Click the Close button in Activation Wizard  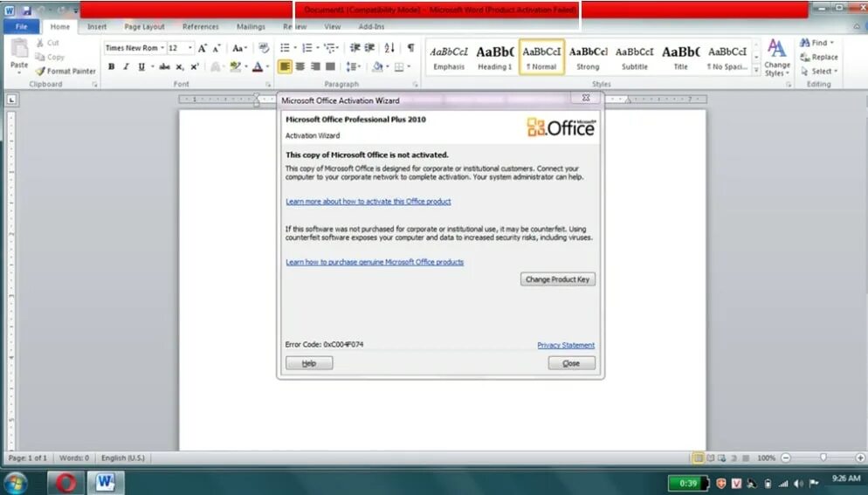tap(571, 363)
